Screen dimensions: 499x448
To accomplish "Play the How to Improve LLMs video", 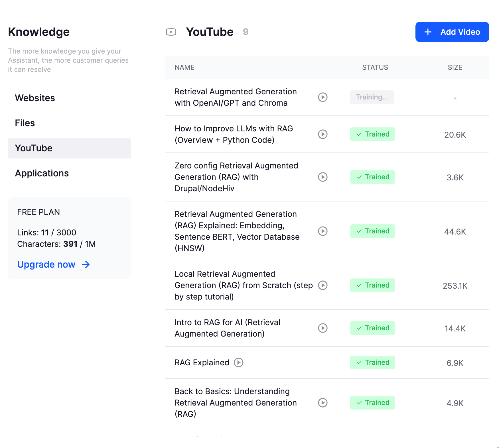I will pyautogui.click(x=323, y=134).
